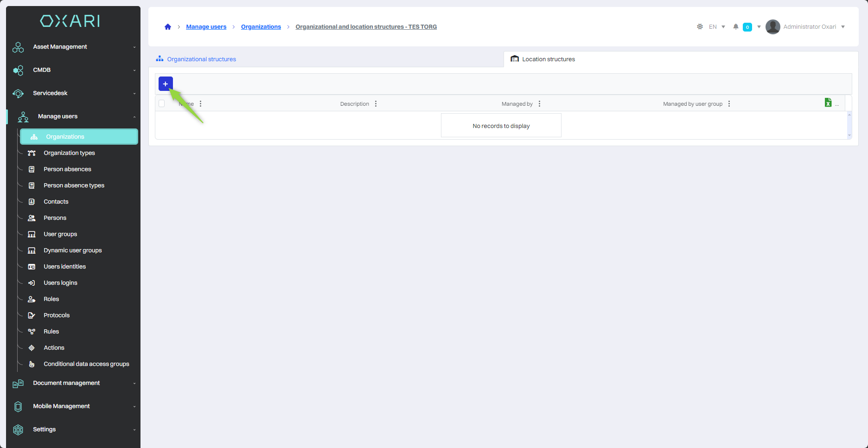Screen dimensions: 868x448
Task: Open Manage users breadcrumb link
Action: [x=206, y=27]
